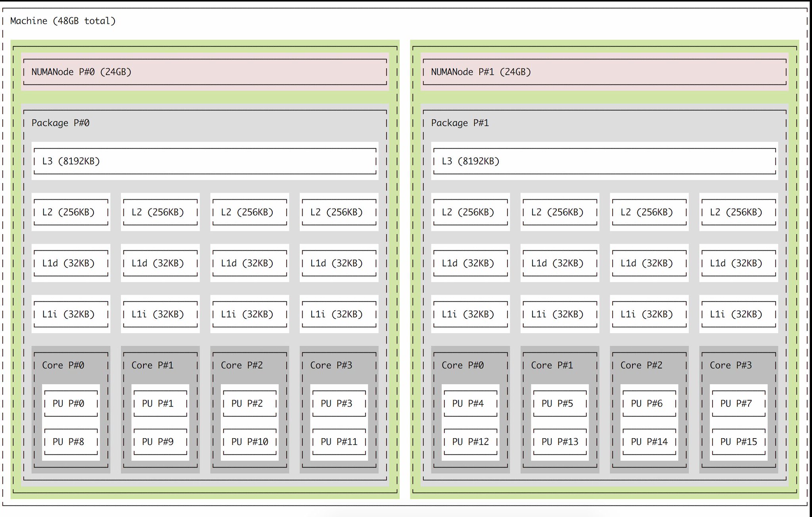This screenshot has width=812, height=517.
Task: Click processing unit PU P#7
Action: coord(738,403)
